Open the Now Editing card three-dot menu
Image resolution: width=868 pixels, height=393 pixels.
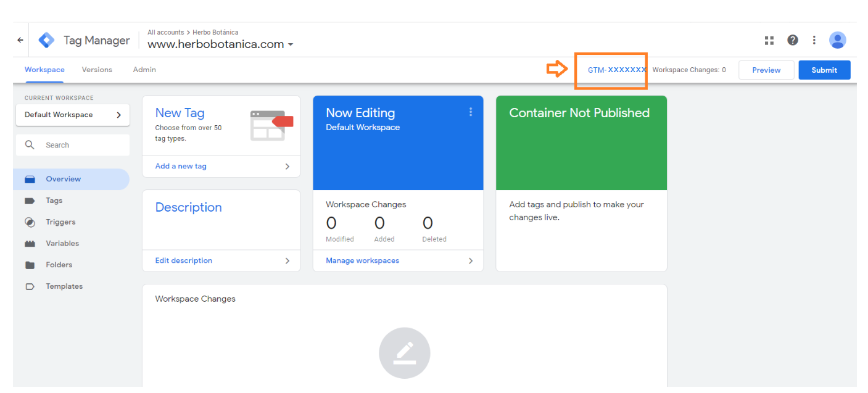click(471, 112)
